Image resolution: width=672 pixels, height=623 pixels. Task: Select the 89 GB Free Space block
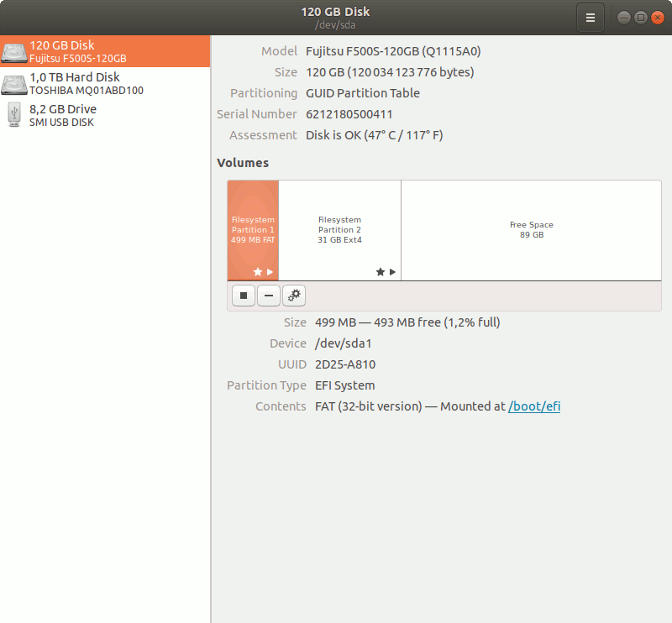pos(531,230)
